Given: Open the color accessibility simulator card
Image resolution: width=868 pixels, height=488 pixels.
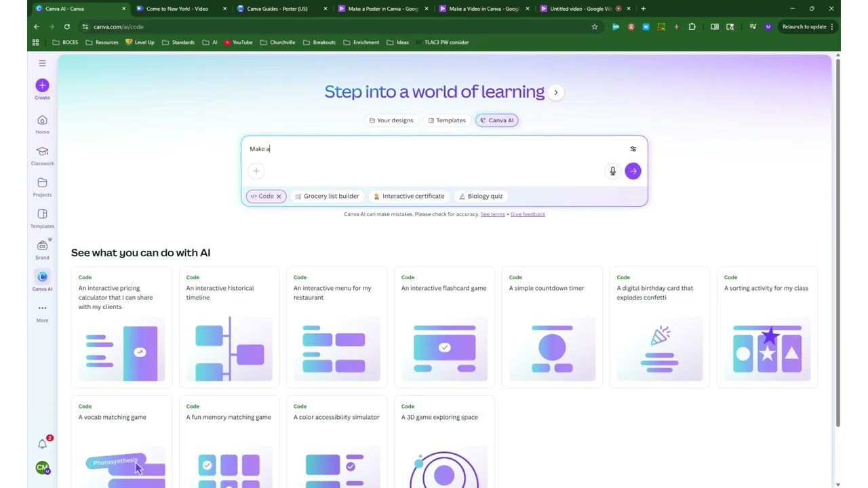Looking at the screenshot, I should 336,442.
